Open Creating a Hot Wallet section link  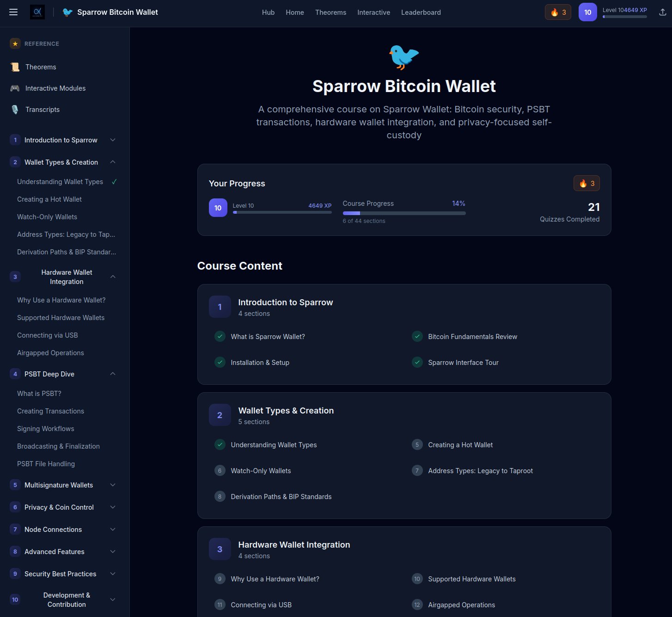pyautogui.click(x=460, y=445)
